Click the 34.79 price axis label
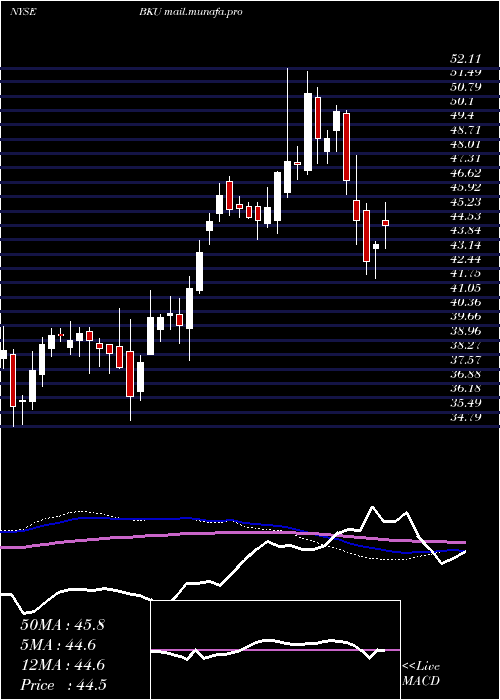The width and height of the screenshot is (500, 700). coord(465,417)
